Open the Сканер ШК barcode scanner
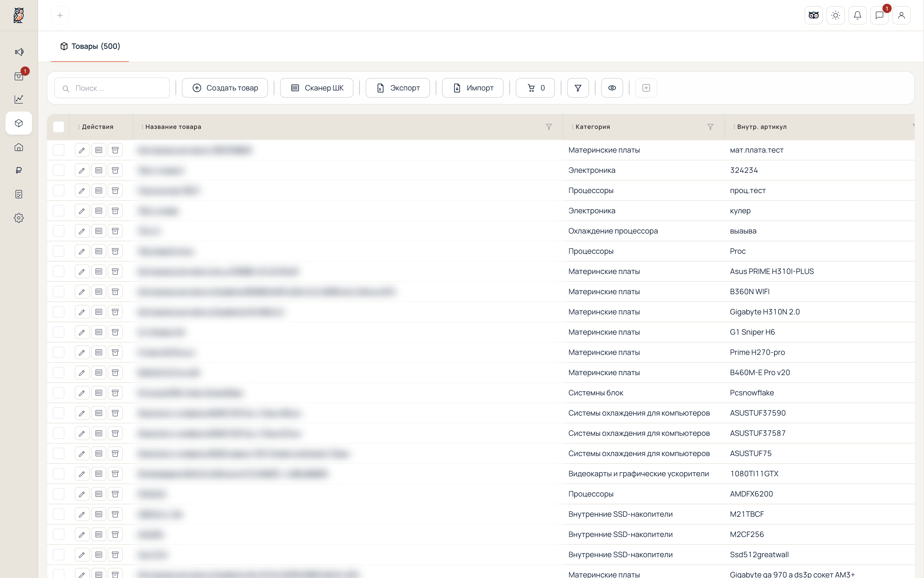 point(317,88)
